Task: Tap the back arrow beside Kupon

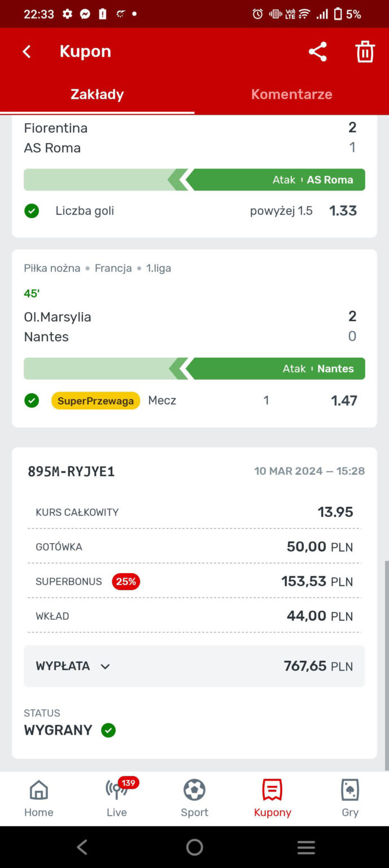Action: point(27,51)
